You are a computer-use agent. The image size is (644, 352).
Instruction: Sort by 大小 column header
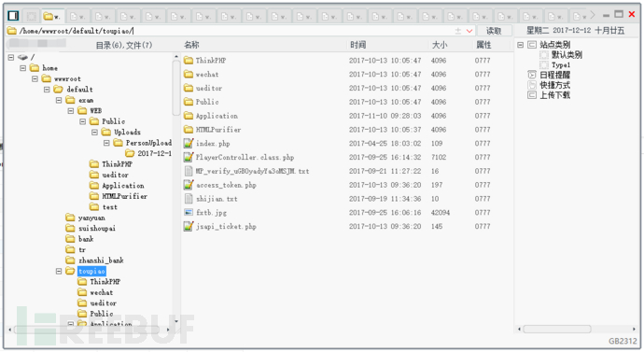(439, 45)
